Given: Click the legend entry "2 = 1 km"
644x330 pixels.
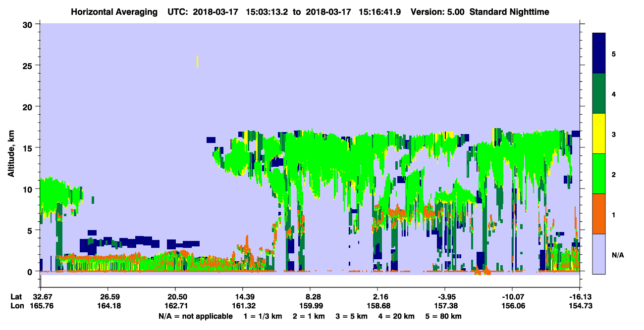Looking at the screenshot, I should click(x=309, y=316).
